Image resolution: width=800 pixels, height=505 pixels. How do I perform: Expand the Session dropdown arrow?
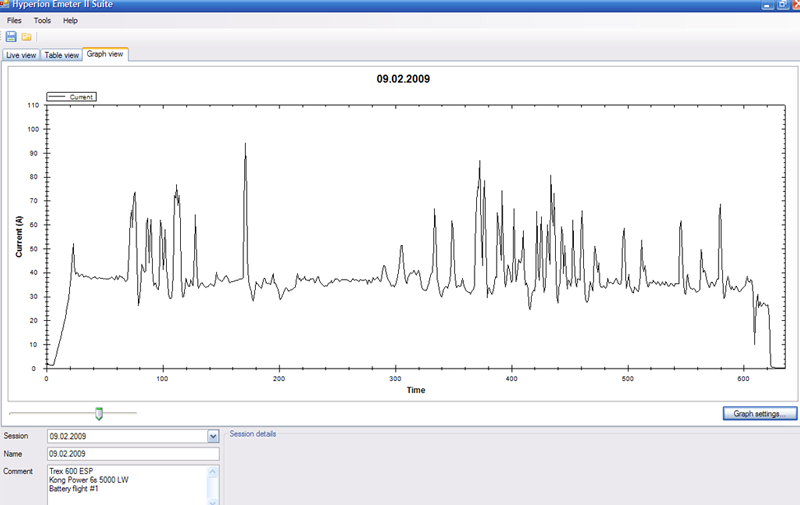(212, 436)
